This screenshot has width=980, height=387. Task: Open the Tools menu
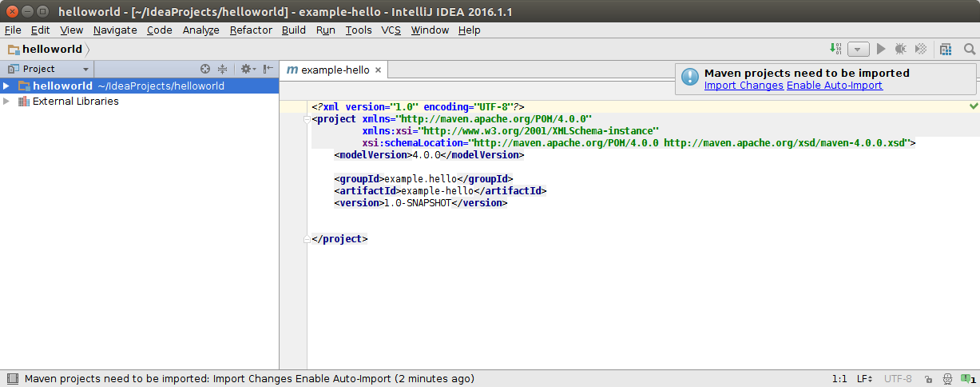(359, 30)
